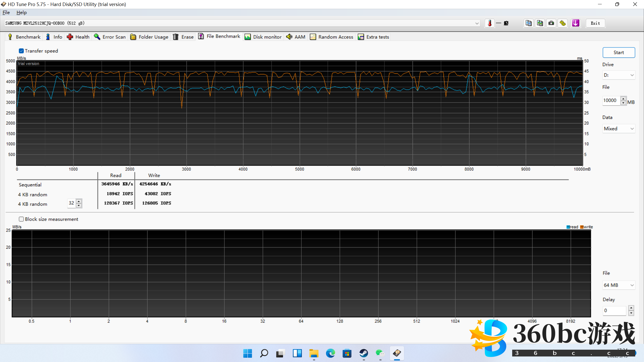Click the copy screenshot to clipboard icon

point(540,23)
